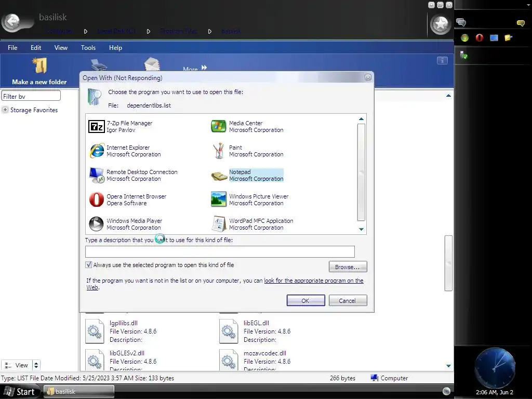Open the File menu
Image resolution: width=532 pixels, height=399 pixels.
[12, 47]
